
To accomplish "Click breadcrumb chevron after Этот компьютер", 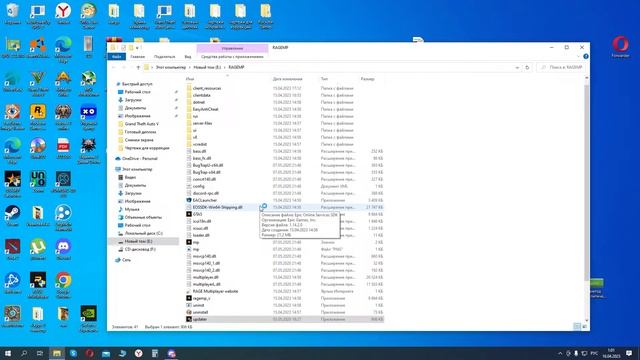I will coord(189,67).
